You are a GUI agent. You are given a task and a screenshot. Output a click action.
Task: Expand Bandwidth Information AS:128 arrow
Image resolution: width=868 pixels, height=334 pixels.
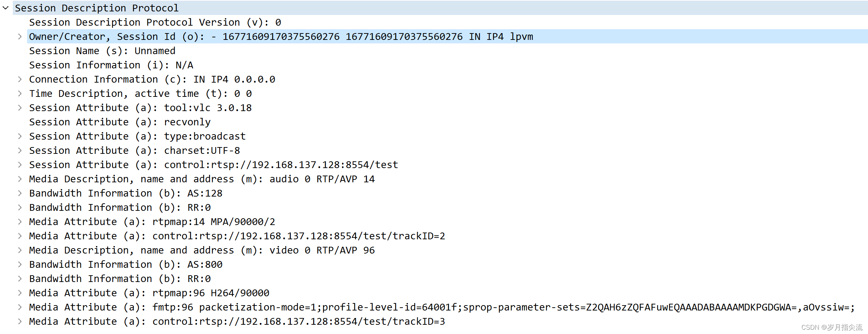tap(20, 193)
